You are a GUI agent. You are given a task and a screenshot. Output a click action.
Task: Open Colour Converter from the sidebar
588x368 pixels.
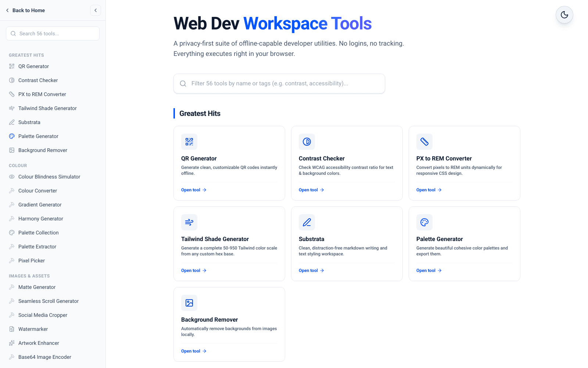point(53,191)
